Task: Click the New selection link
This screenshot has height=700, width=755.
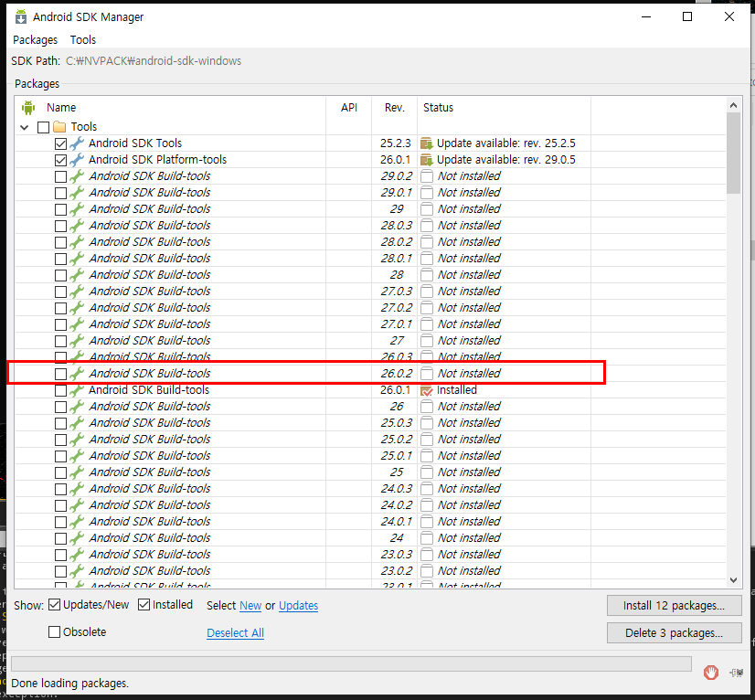Action: 250,606
